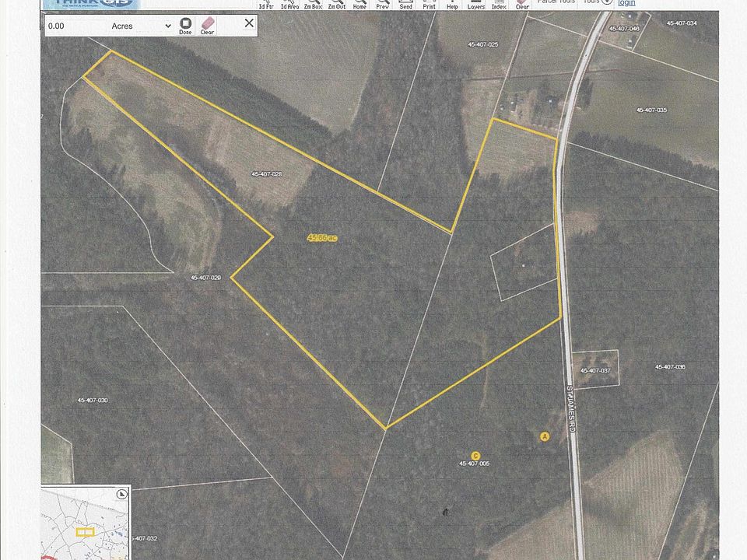This screenshot has width=747, height=560.
Task: Select parcel label 45-407-025
Action: [x=483, y=45]
